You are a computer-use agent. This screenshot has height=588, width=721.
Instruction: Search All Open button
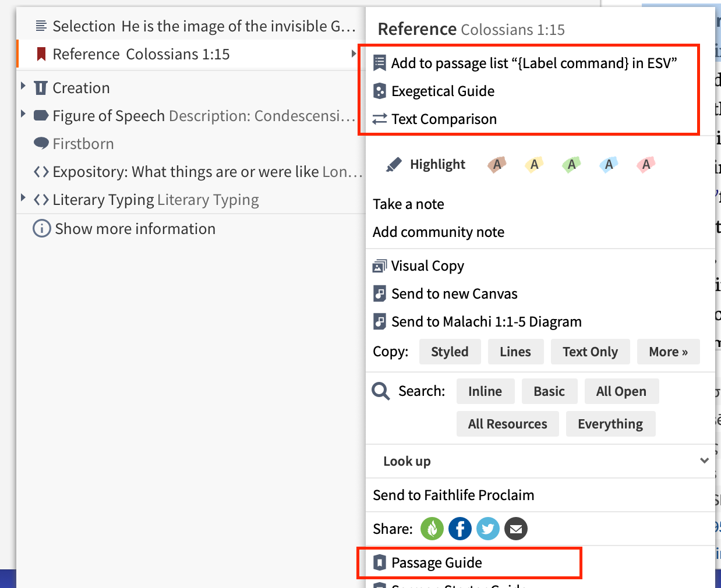click(x=621, y=391)
